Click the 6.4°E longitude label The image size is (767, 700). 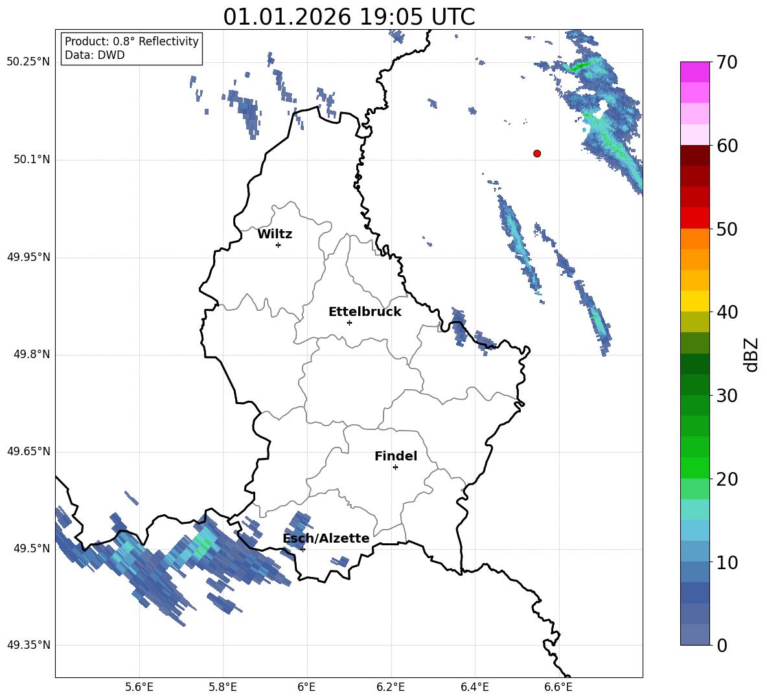click(x=474, y=688)
